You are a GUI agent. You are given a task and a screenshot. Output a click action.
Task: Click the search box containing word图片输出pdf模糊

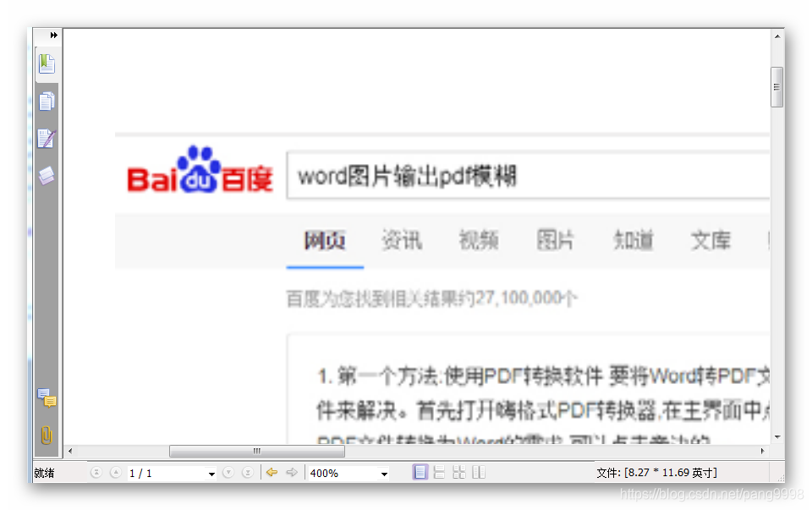click(x=528, y=176)
